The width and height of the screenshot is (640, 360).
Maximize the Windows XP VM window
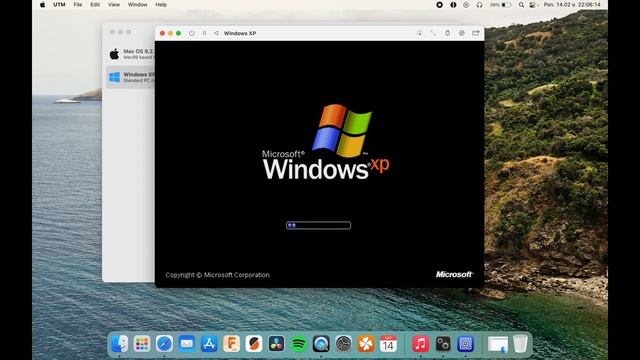[x=178, y=33]
